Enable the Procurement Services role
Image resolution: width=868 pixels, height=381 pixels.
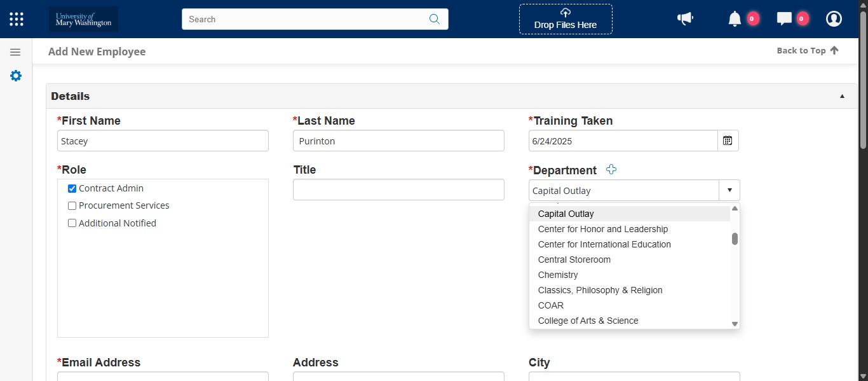click(x=72, y=205)
